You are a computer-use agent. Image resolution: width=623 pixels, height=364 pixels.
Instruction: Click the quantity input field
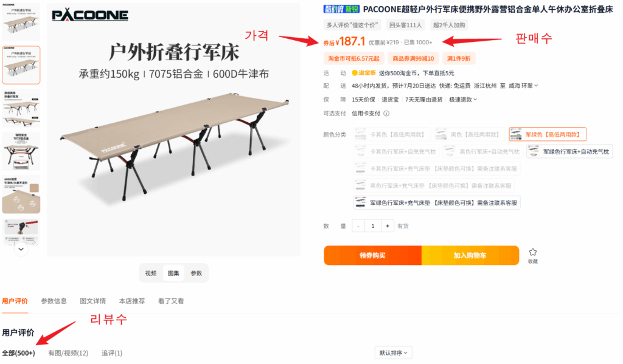pyautogui.click(x=373, y=226)
